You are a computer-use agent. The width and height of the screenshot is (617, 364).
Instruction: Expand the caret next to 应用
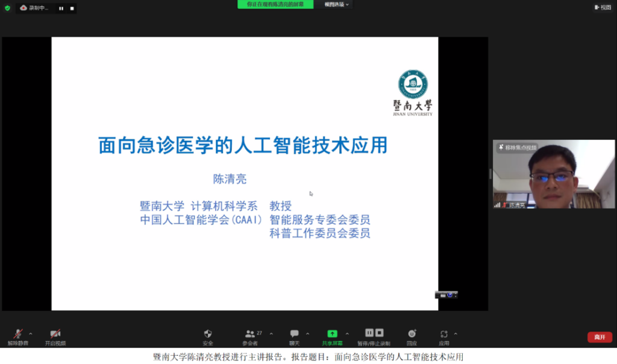click(456, 334)
